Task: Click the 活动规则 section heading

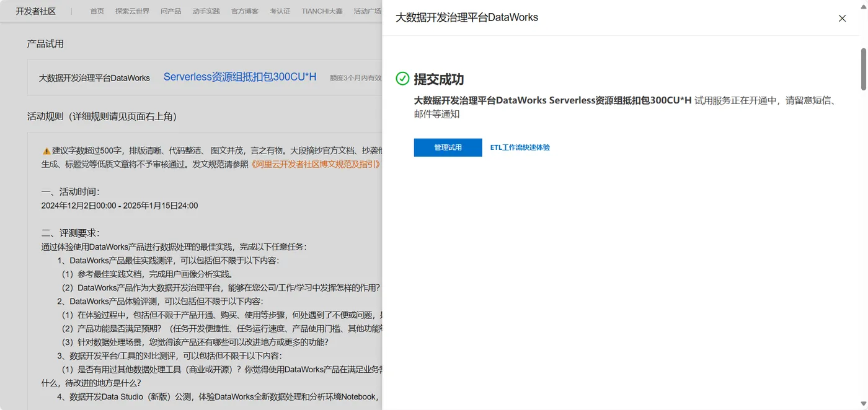Action: click(104, 116)
